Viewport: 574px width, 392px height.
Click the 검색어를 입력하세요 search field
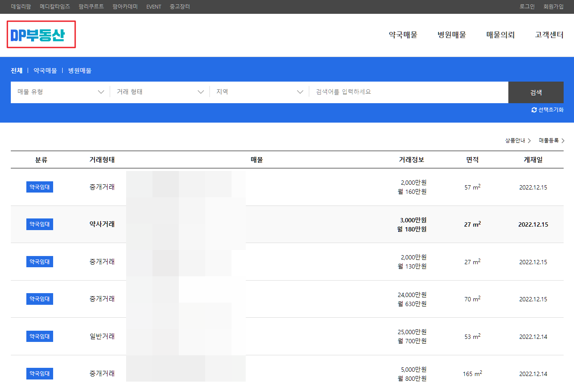(409, 92)
